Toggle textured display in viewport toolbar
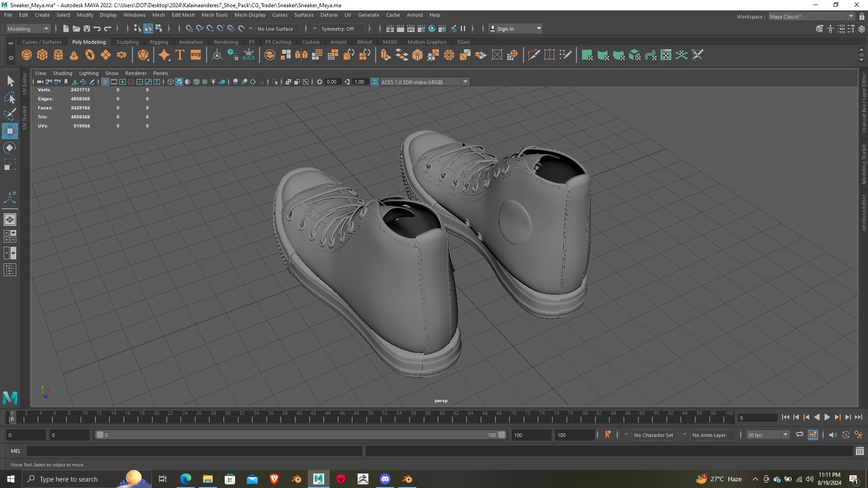This screenshot has height=488, width=868. tap(205, 82)
